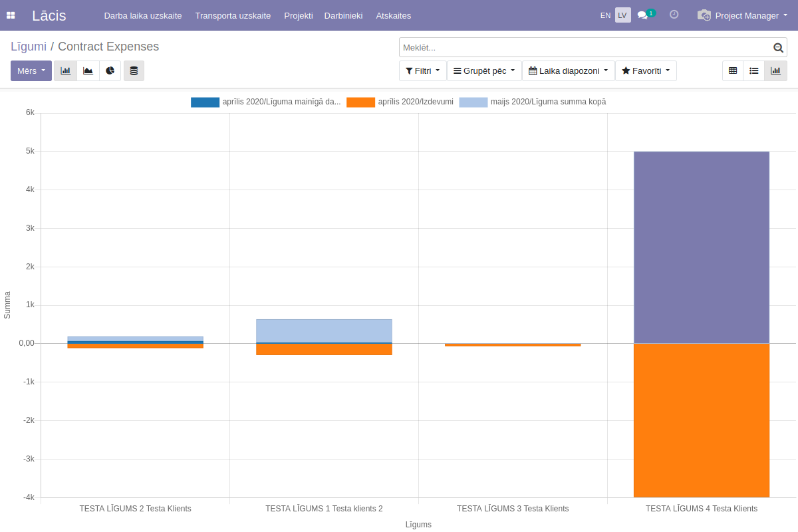Click the search magnifier icon
This screenshot has width=798, height=532.
point(778,48)
